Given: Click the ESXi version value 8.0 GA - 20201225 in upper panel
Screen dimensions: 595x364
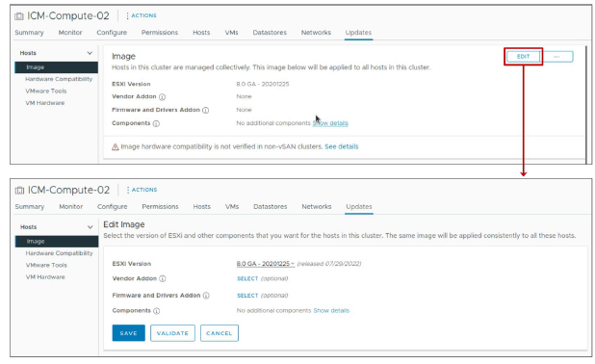Looking at the screenshot, I should [x=263, y=85].
